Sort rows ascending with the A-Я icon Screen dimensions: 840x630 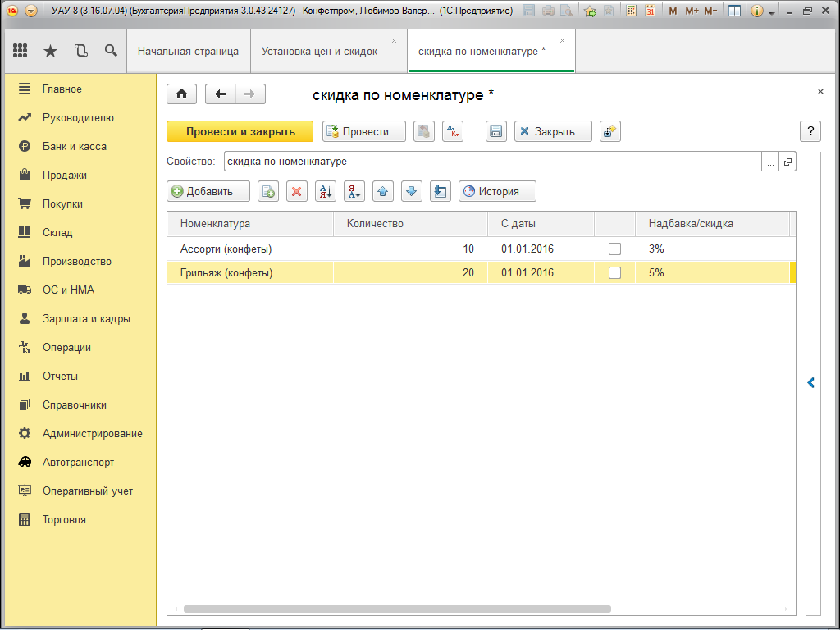tap(326, 191)
